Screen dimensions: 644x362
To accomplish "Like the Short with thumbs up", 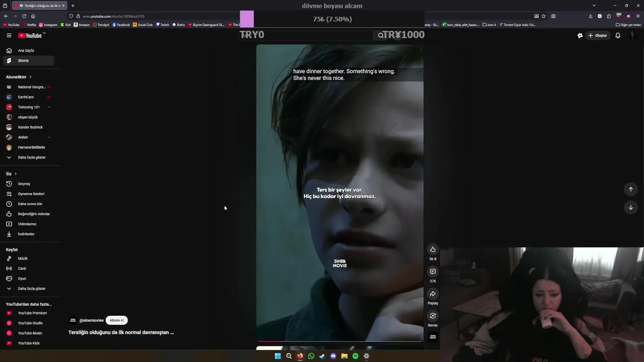I will (x=433, y=249).
